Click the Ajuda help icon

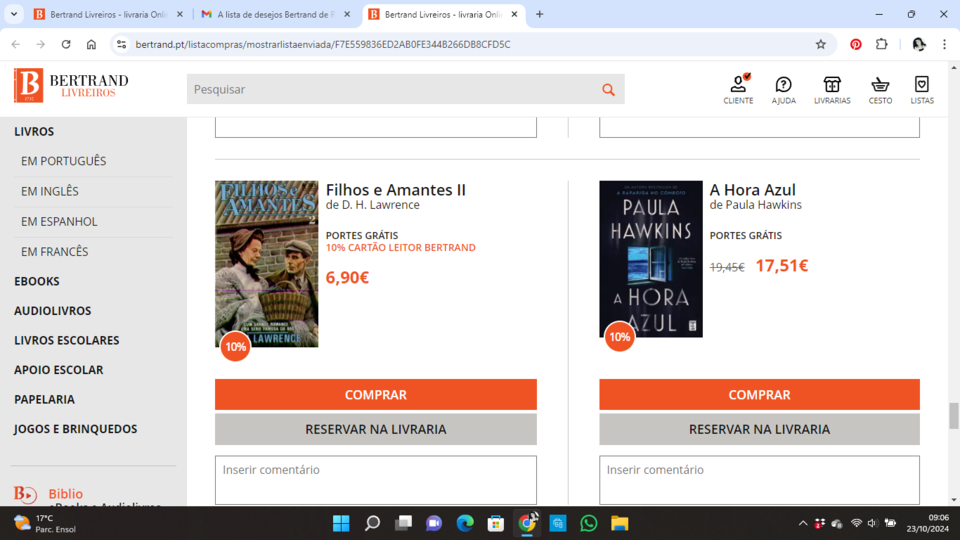(783, 88)
